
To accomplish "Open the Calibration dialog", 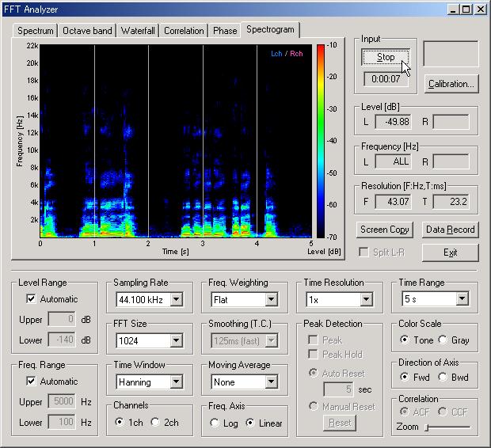I will tap(451, 84).
